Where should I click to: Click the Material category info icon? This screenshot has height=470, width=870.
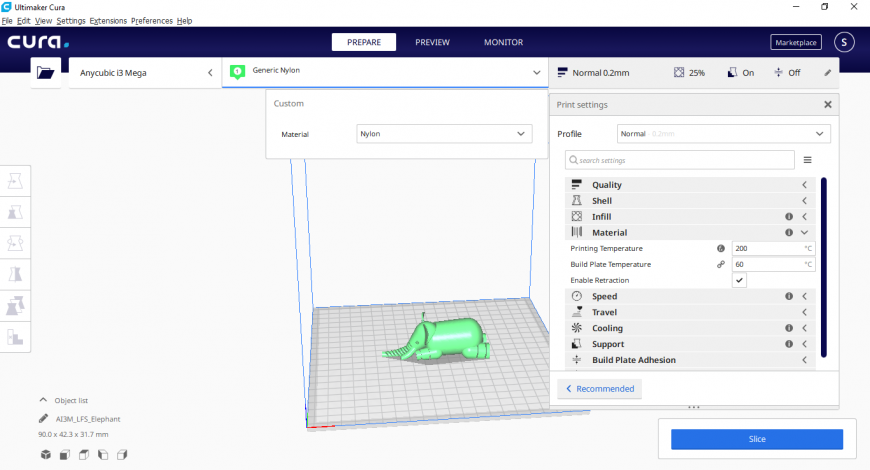[788, 233]
